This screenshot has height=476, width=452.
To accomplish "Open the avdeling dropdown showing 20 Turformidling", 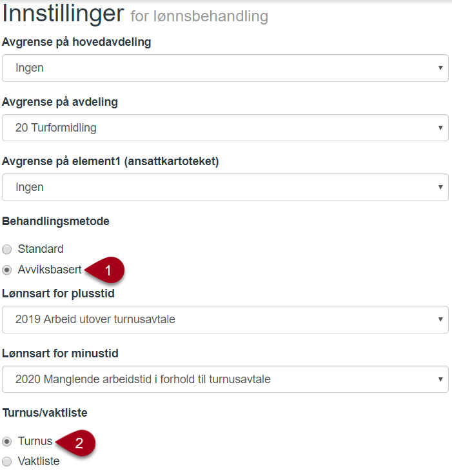I will click(x=225, y=128).
